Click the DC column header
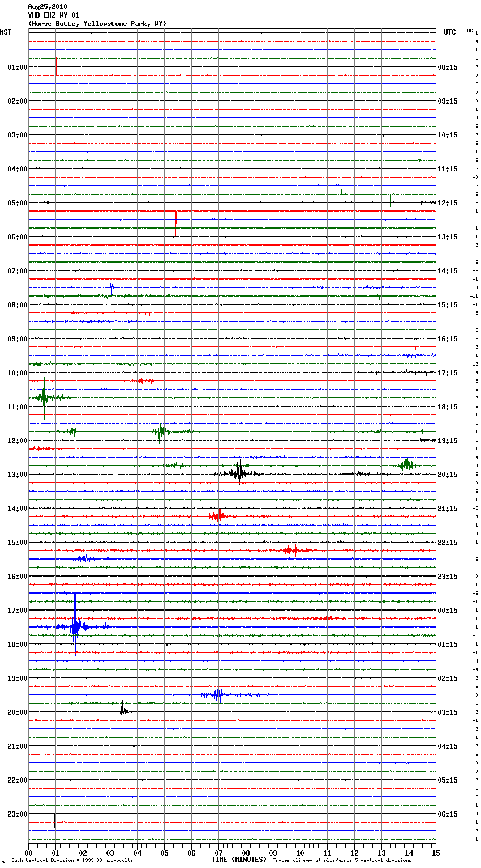 click(470, 30)
